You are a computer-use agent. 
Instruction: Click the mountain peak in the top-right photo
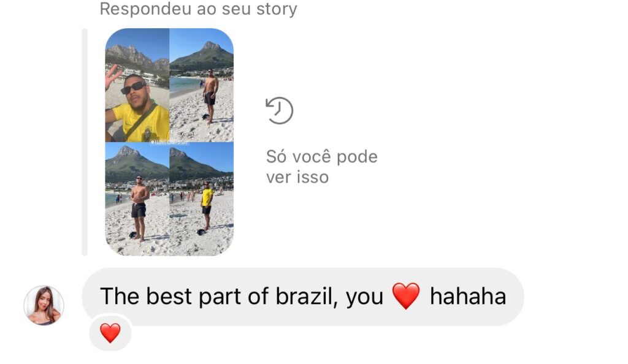pyautogui.click(x=211, y=45)
